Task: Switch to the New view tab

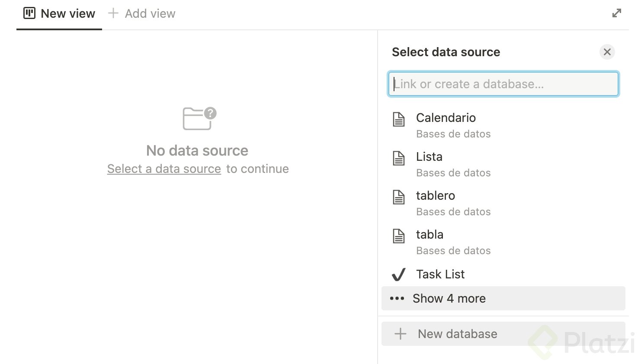Action: click(x=67, y=14)
